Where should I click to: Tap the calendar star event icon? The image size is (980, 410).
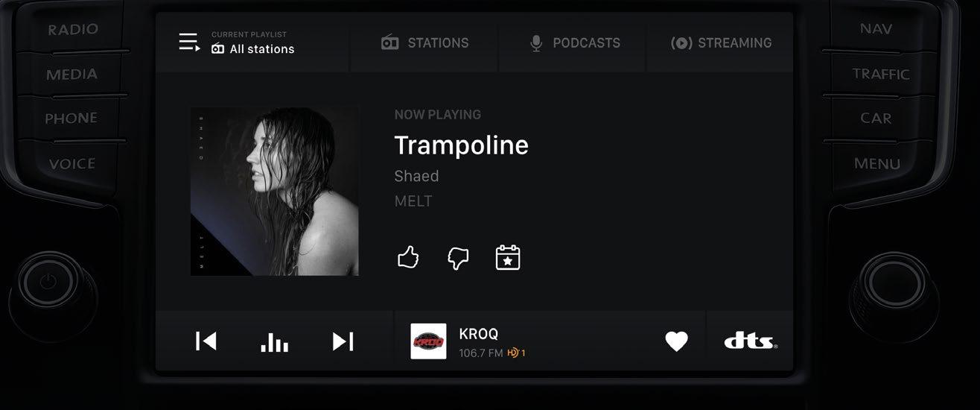(508, 257)
